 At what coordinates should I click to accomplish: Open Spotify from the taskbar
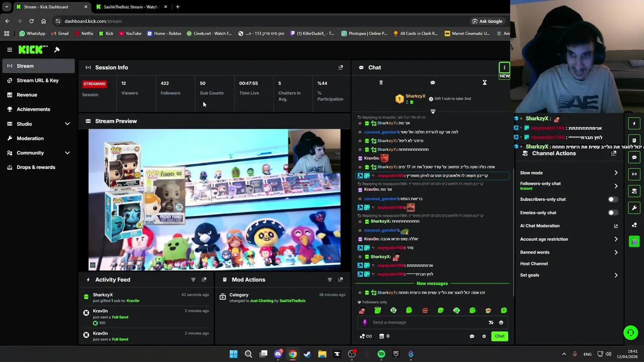(381, 354)
